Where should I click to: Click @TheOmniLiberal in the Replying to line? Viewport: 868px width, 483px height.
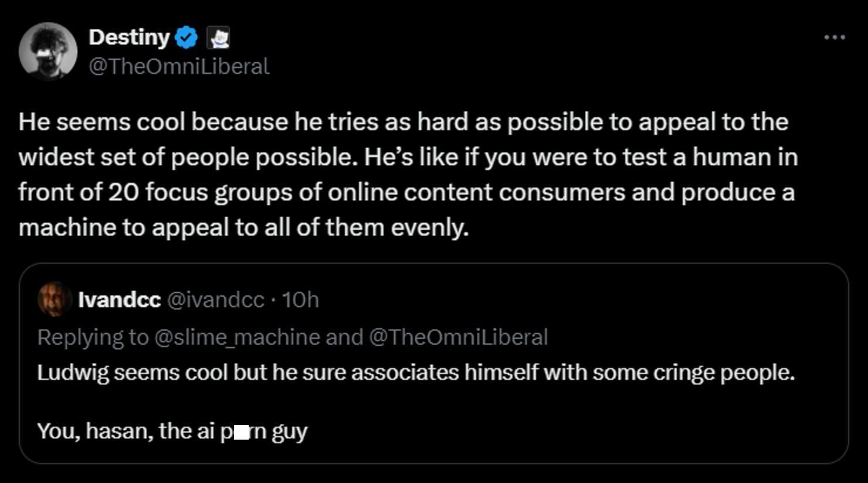458,337
